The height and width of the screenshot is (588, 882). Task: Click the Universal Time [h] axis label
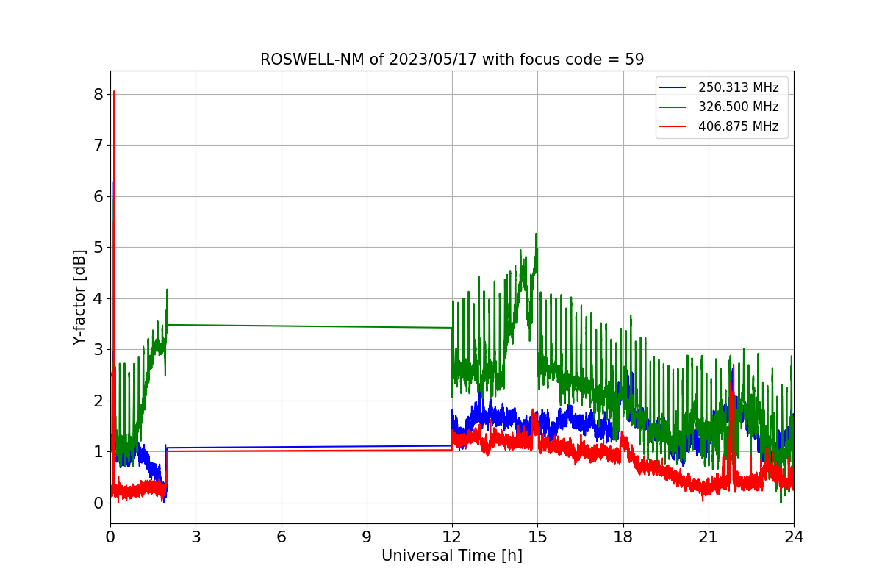452,556
